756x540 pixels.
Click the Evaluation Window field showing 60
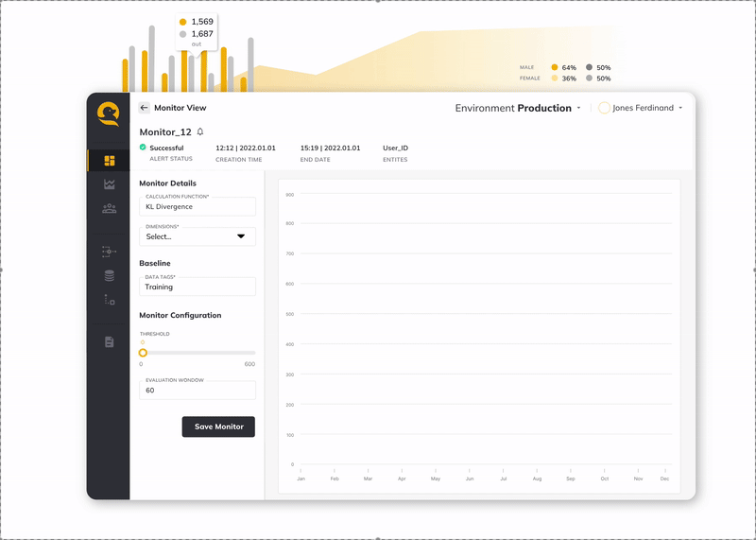pos(198,391)
